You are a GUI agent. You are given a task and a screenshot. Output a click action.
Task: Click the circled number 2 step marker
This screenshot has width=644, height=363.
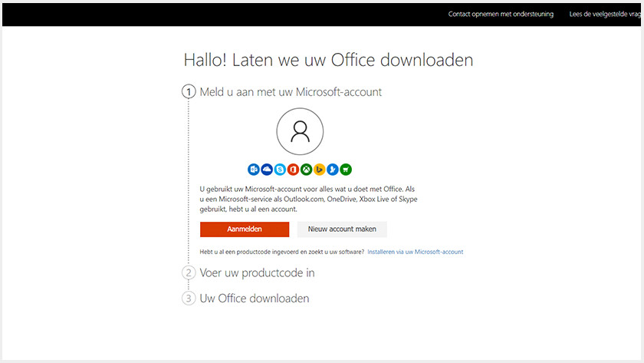tap(189, 273)
